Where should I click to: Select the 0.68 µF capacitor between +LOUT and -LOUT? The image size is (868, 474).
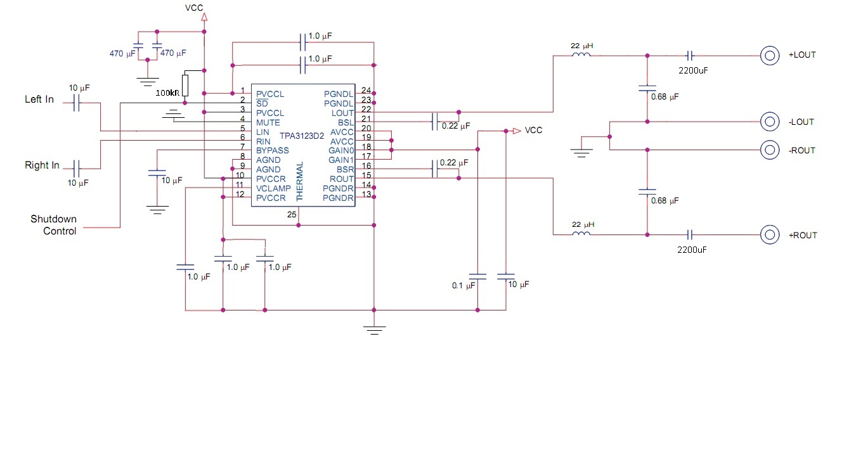[x=647, y=88]
